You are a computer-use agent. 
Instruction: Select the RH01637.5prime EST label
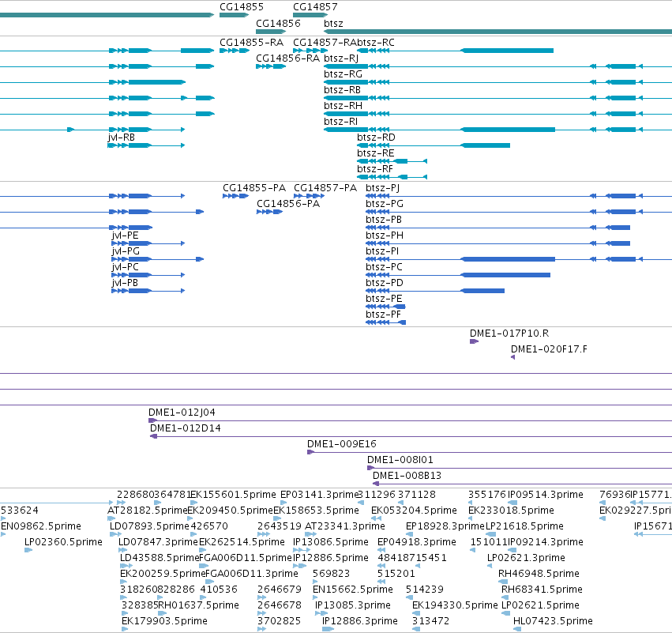[198, 605]
